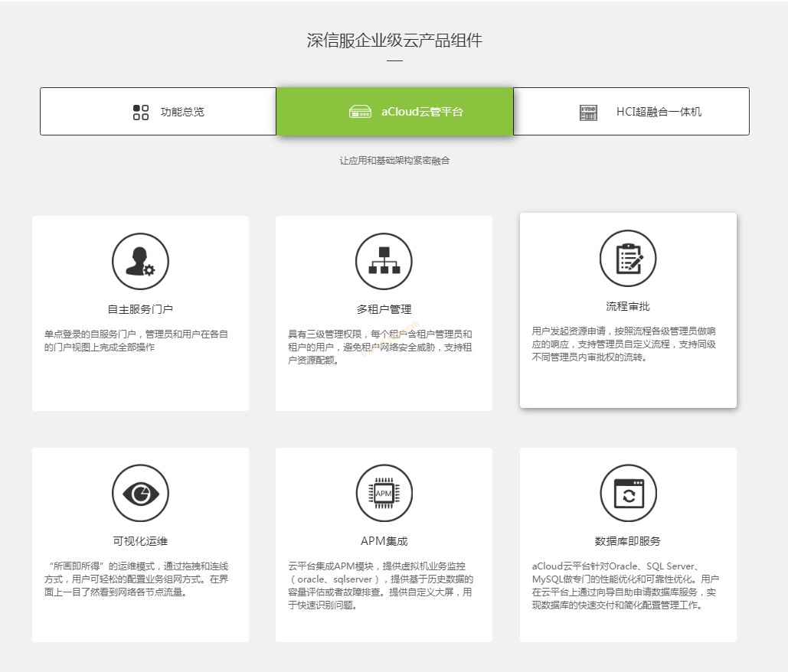Select the aCloud云管平台 tab
The width and height of the screenshot is (788, 672).
tap(394, 112)
